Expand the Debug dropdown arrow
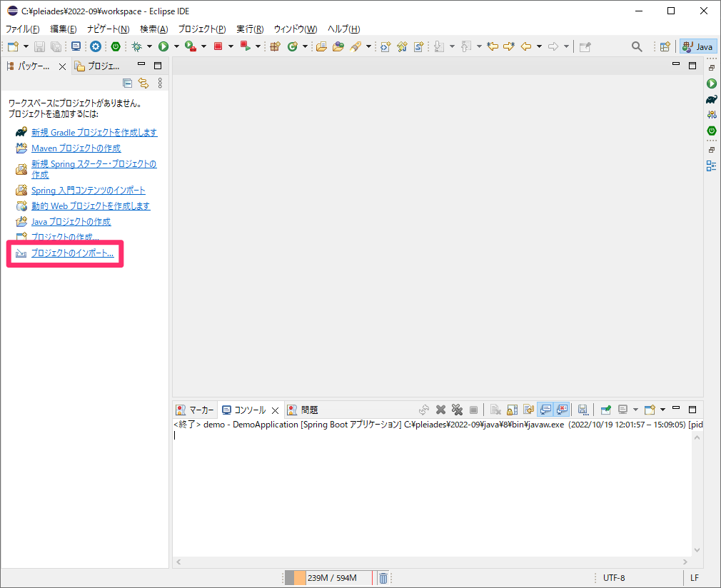 pos(149,46)
